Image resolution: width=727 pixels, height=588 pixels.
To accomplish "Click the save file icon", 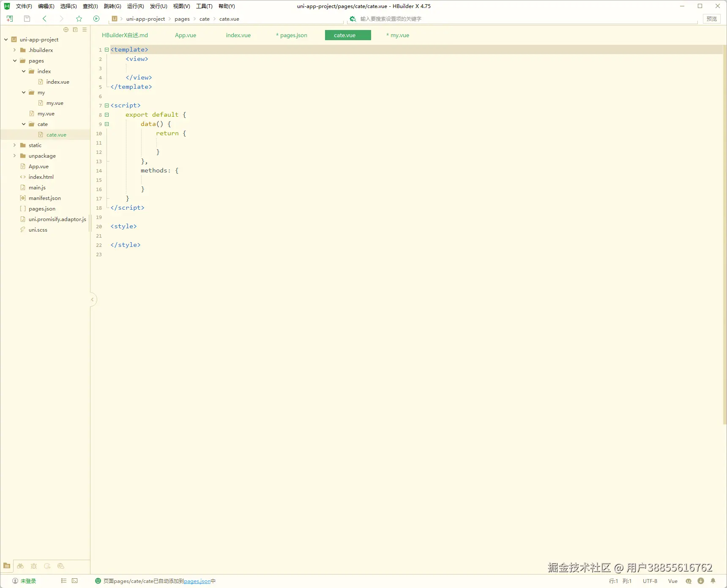I will click(x=27, y=19).
